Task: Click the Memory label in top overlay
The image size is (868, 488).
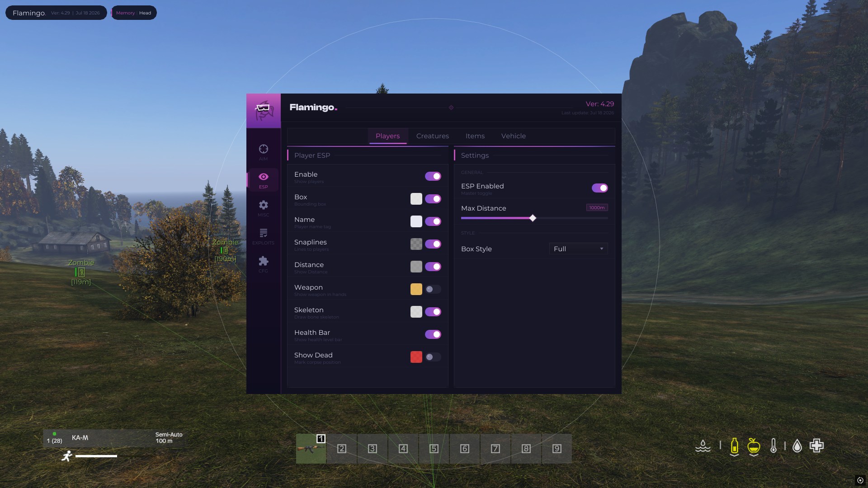Action: coord(125,13)
